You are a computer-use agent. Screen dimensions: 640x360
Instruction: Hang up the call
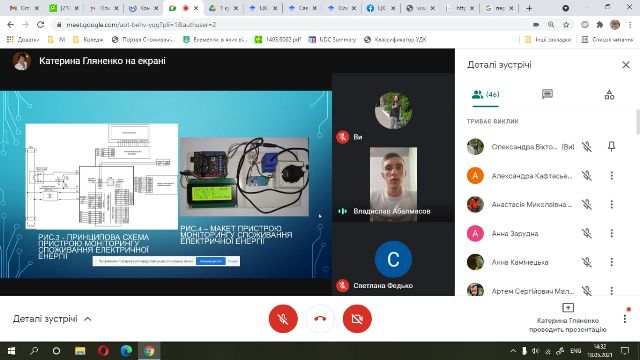(320, 318)
